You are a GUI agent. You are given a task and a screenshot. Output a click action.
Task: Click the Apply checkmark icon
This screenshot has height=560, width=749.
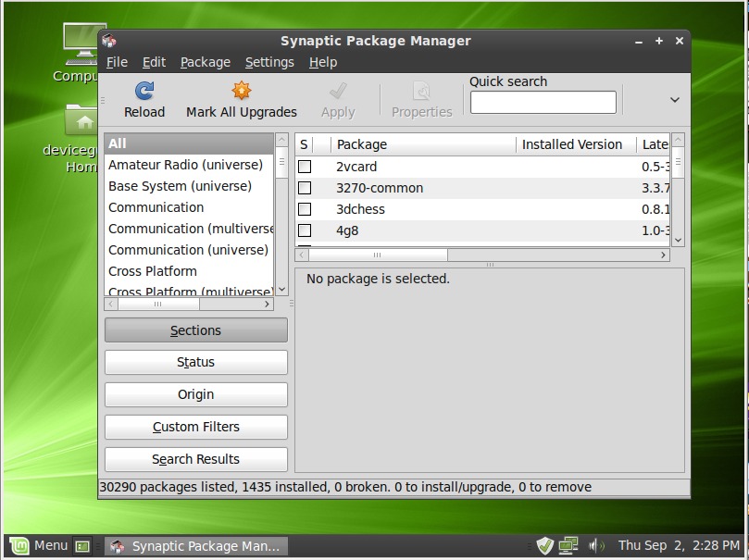338,90
